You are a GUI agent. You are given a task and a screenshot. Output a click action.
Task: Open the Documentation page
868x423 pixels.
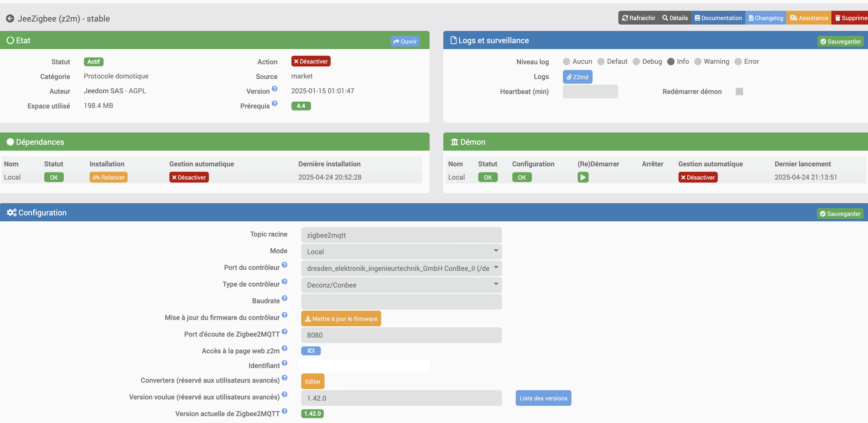(718, 18)
